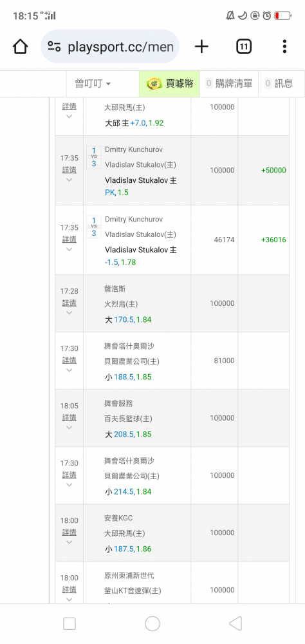Open 詳情 link for first 17:35 Stukalov match
Screen dimensions: 305x644
(69, 169)
